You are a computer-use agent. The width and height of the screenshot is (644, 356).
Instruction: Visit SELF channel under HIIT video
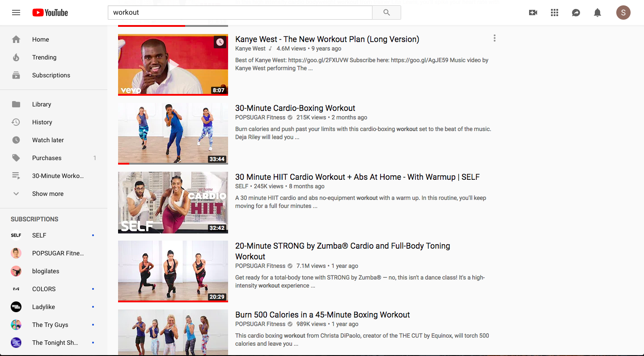coord(241,186)
